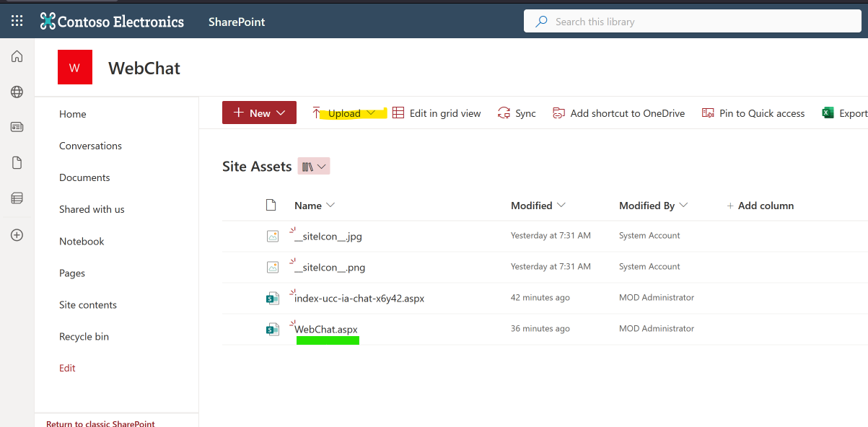Open Modified column dropdown
The height and width of the screenshot is (427, 868).
tap(561, 206)
